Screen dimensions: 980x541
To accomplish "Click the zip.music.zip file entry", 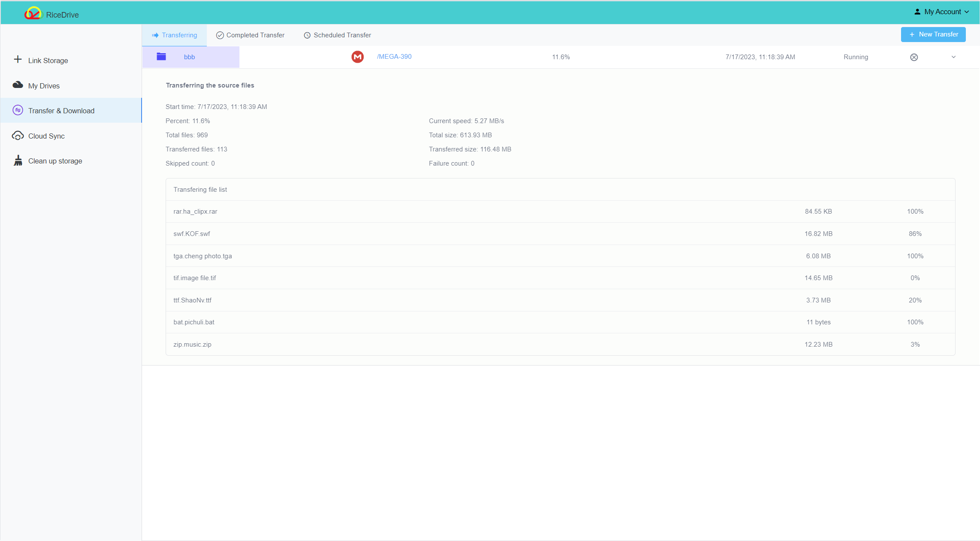I will click(x=193, y=344).
